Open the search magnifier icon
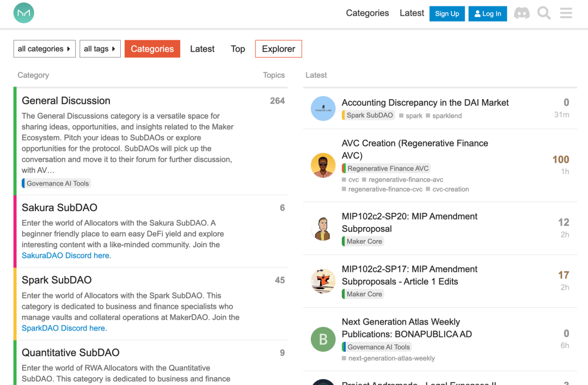Screen dimensions: 588x385 point(544,13)
